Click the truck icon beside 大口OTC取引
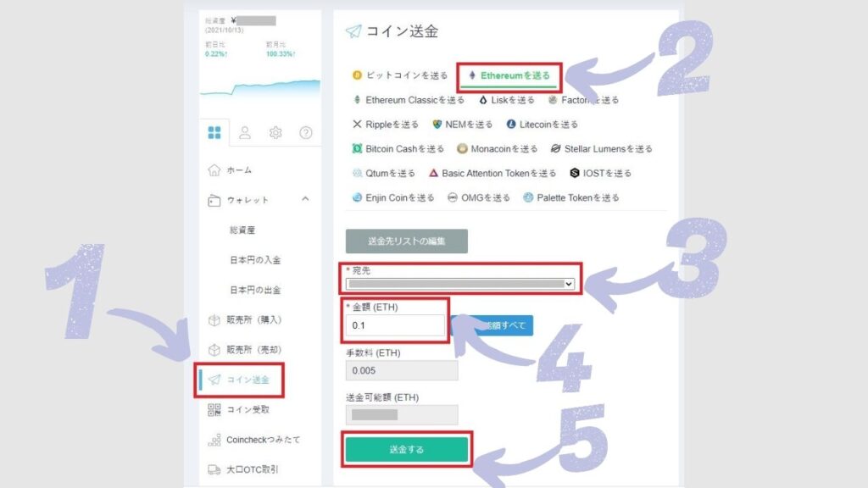 click(x=214, y=469)
